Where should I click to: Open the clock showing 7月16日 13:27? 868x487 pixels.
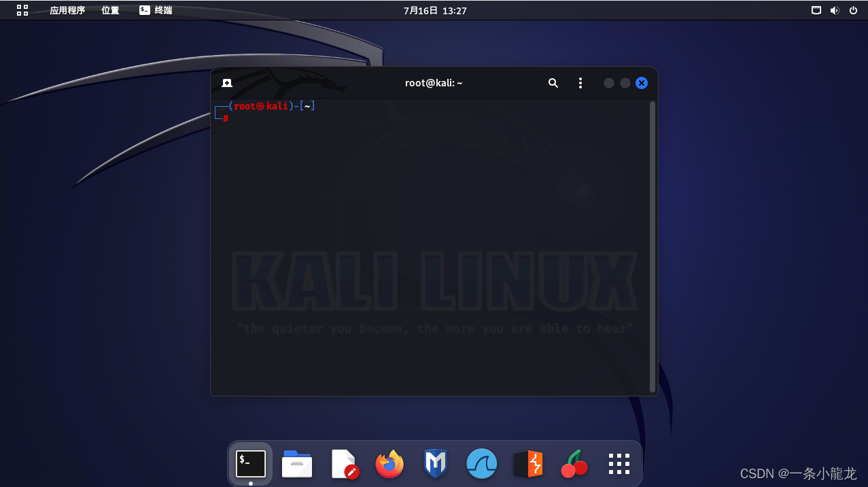[435, 10]
